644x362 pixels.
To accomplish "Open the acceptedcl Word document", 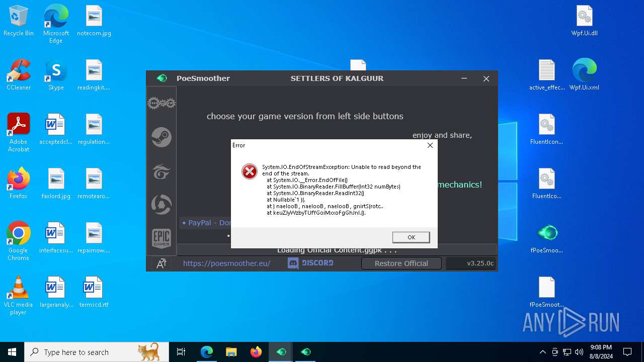I will (56, 130).
